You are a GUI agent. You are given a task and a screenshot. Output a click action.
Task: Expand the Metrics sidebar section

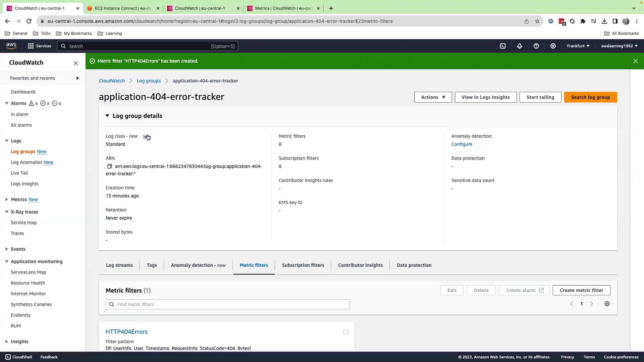point(7,199)
